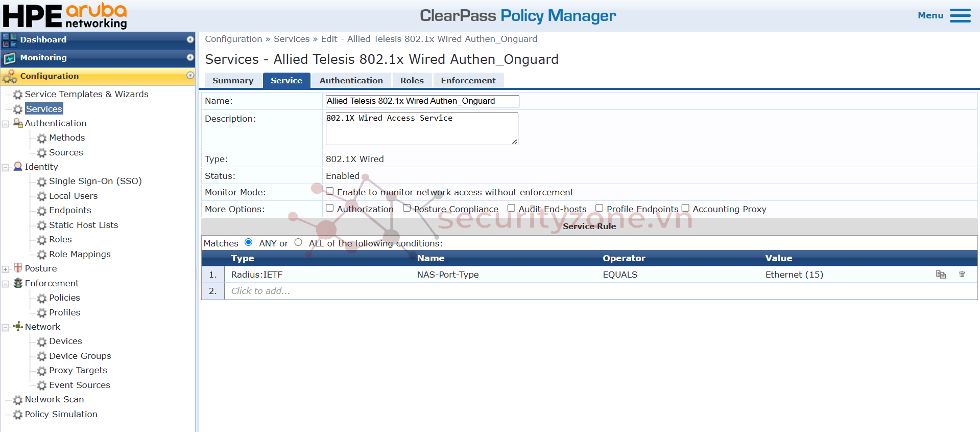The height and width of the screenshot is (432, 980).
Task: Switch to the Roles tab
Action: coord(412,81)
